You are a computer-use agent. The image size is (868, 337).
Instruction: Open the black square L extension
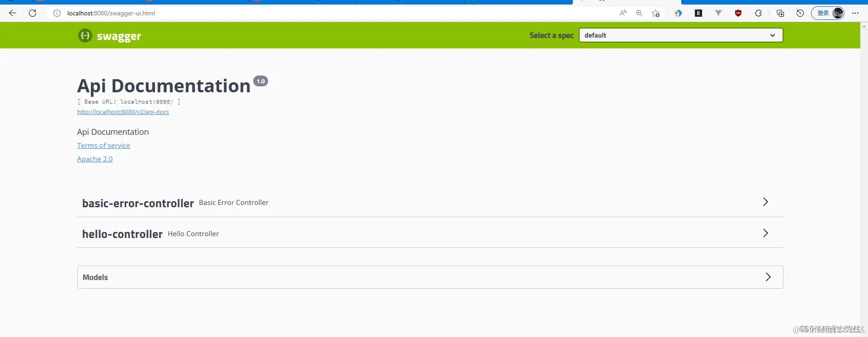click(698, 13)
